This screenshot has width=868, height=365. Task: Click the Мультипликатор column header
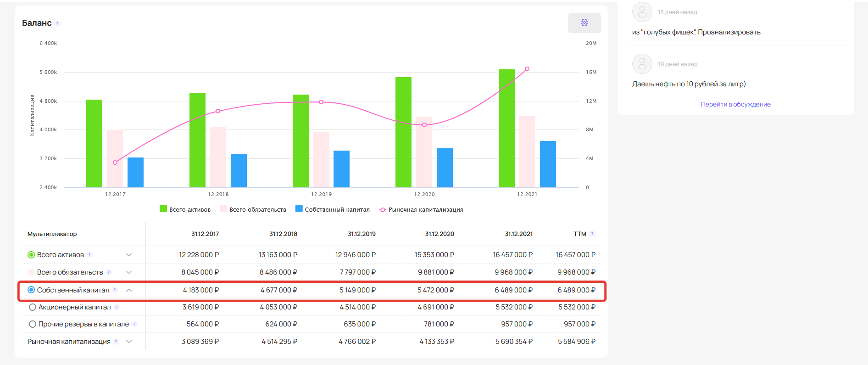coord(52,234)
